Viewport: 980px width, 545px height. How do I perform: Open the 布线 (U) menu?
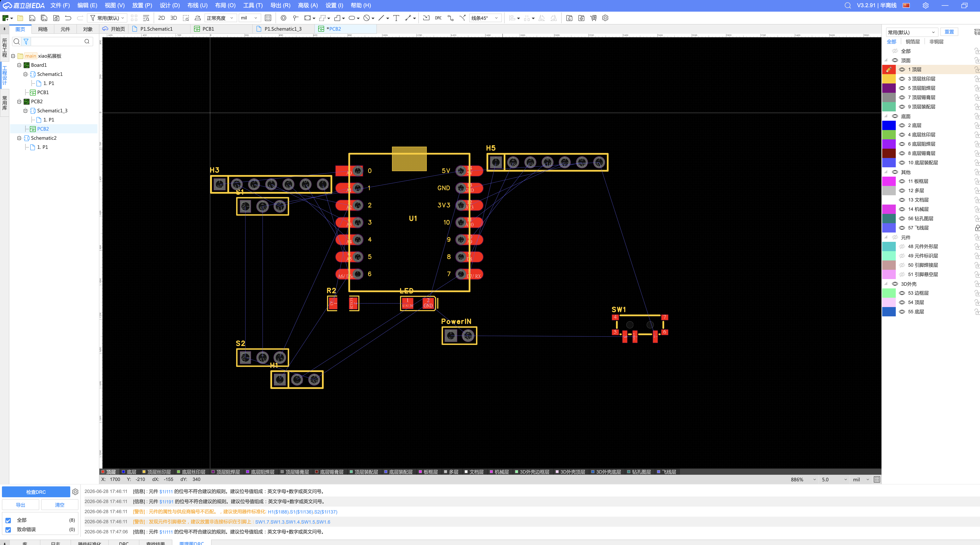(x=197, y=5)
